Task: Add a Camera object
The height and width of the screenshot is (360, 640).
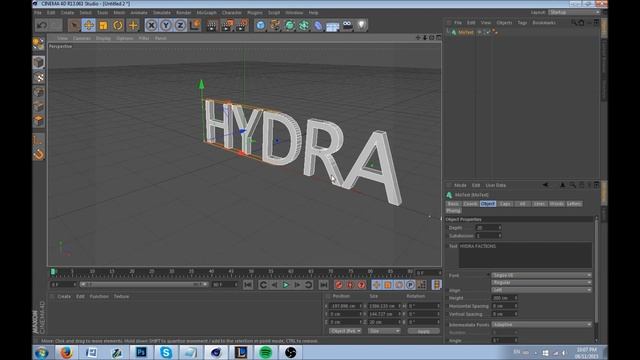Action: coord(347,25)
